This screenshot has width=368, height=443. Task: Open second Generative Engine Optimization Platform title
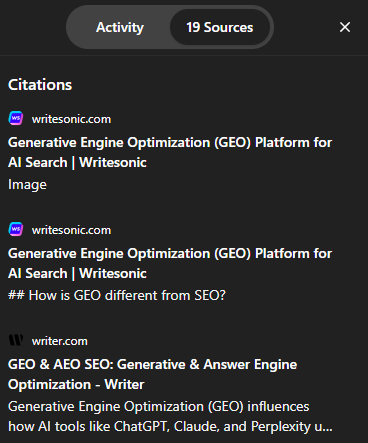(170, 263)
